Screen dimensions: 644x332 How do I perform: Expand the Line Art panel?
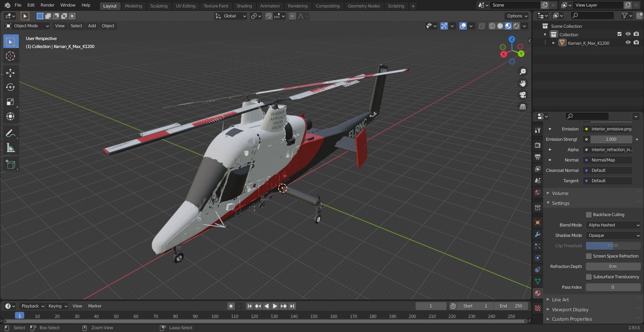560,300
